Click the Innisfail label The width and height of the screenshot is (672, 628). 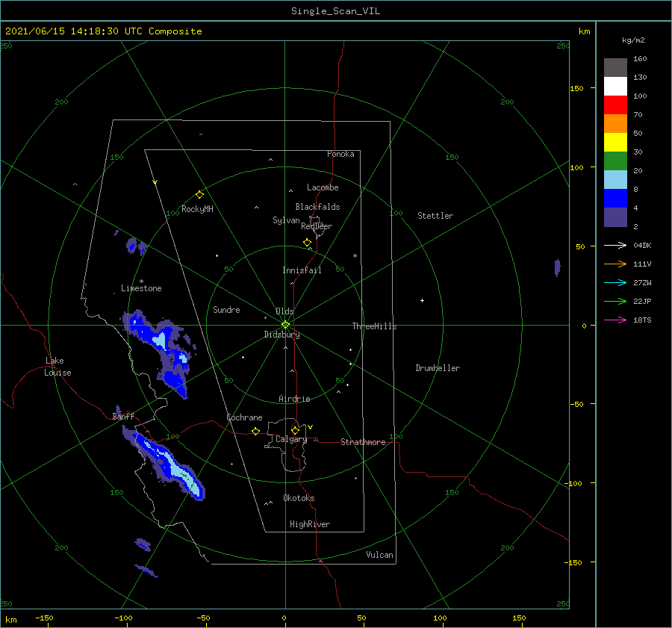point(302,270)
